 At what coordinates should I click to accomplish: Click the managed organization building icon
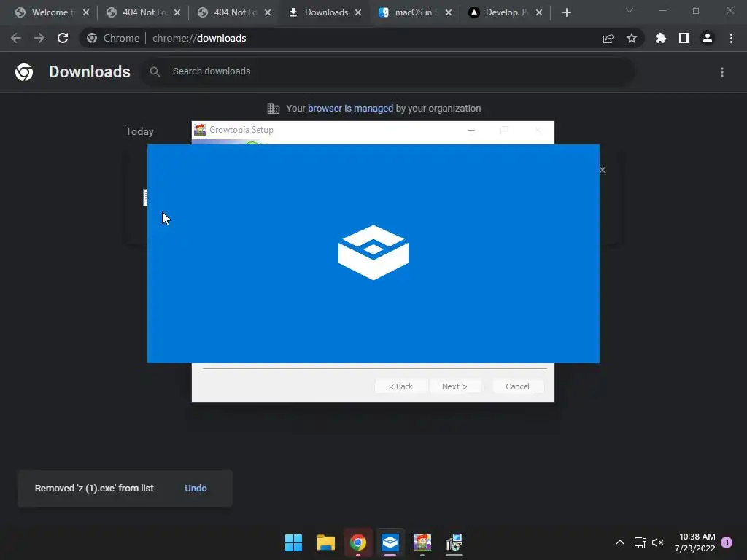(274, 109)
